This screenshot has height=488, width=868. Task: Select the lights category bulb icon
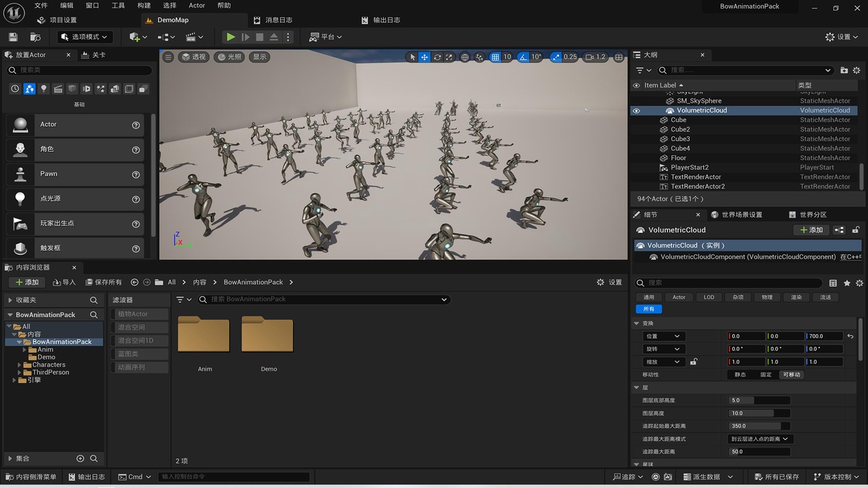(43, 89)
